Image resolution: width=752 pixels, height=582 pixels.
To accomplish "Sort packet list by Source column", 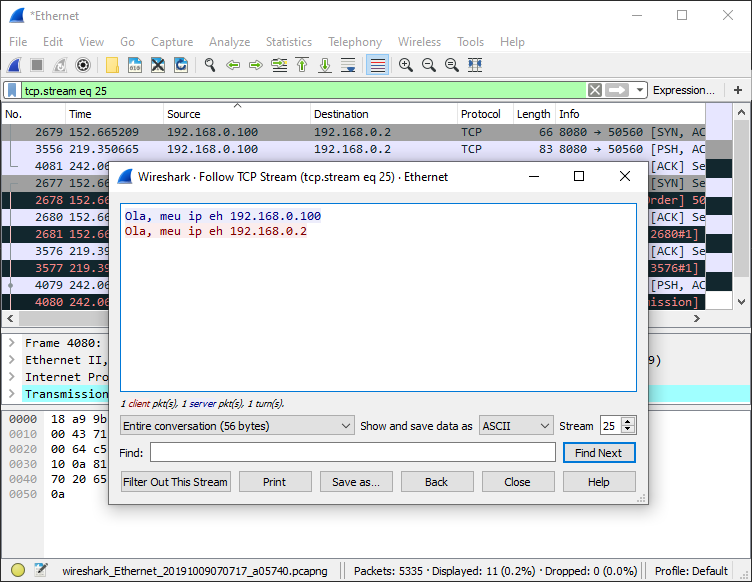I will (236, 114).
